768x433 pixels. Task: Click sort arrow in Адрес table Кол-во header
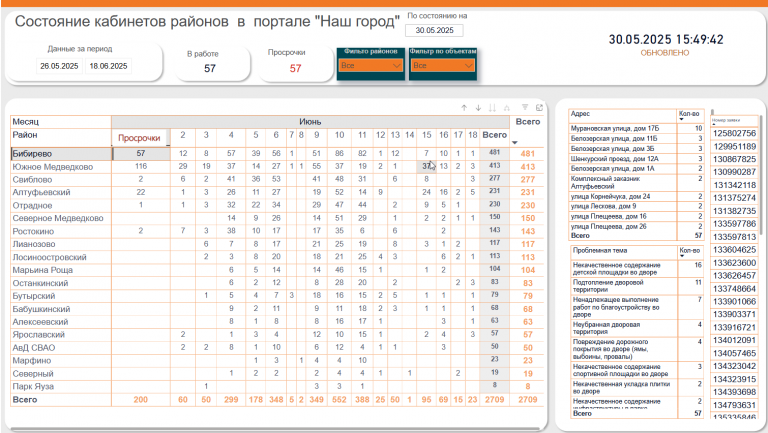coord(681,119)
